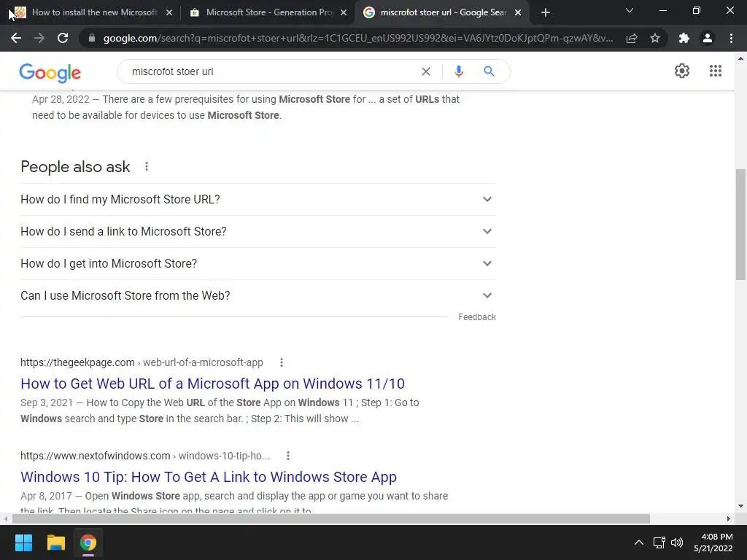Go back to the previous page
This screenshot has height=560, width=747.
(x=16, y=38)
